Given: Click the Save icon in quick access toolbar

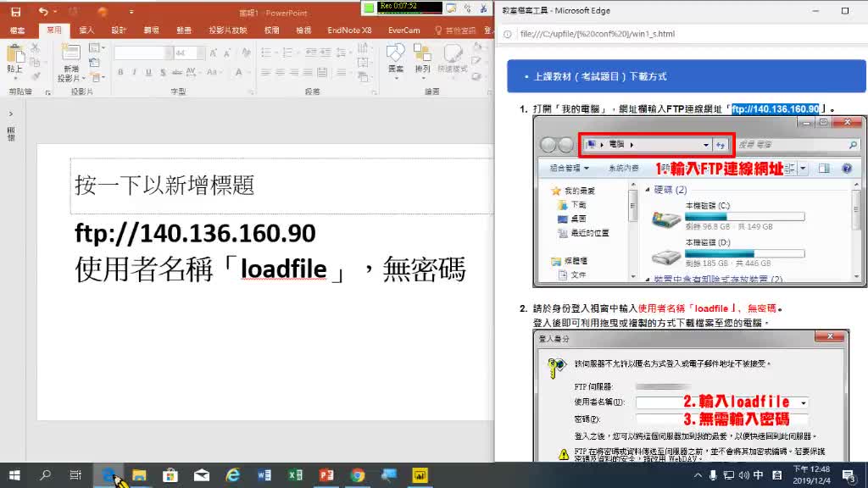Looking at the screenshot, I should pyautogui.click(x=15, y=12).
